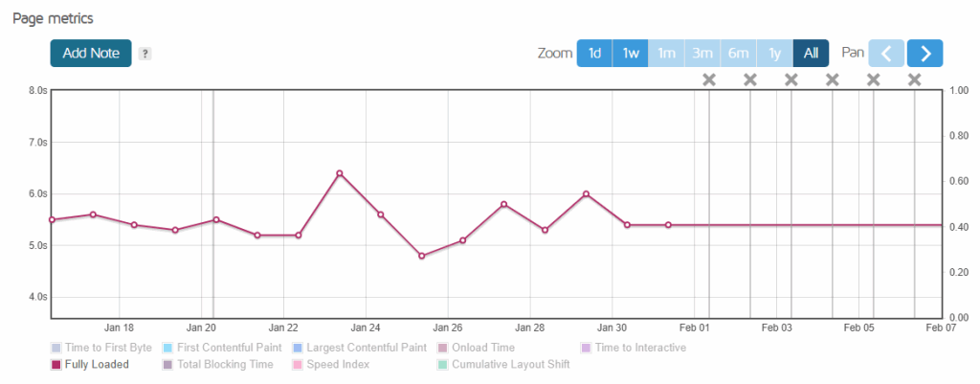Screen dimensions: 980x384
Task: Click the X marker before Feb 03
Action: point(750,79)
